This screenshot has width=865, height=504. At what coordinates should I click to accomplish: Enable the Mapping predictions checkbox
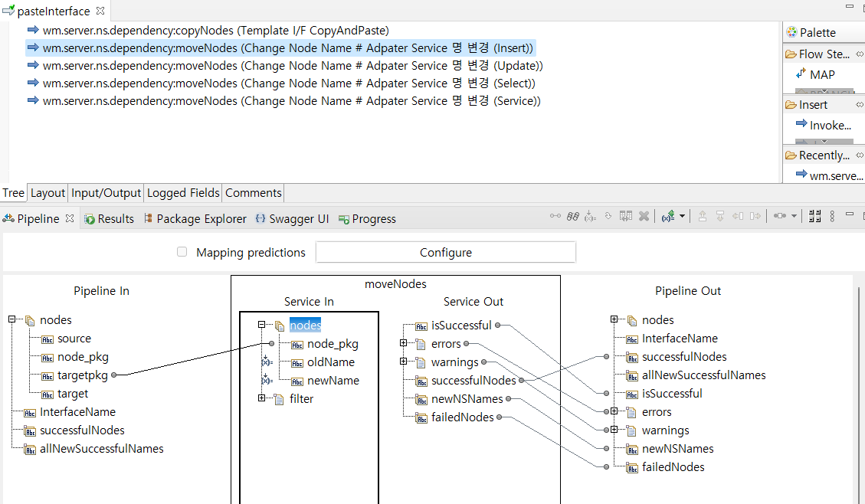pos(182,252)
